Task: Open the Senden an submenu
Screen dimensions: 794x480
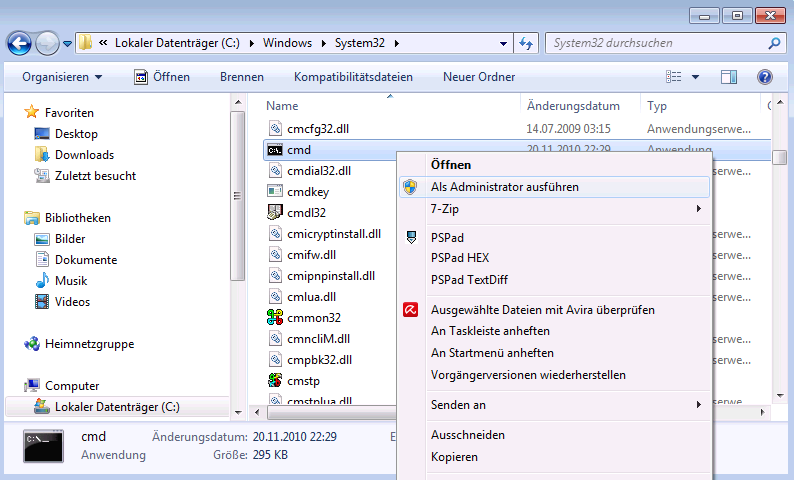Action: [x=554, y=405]
